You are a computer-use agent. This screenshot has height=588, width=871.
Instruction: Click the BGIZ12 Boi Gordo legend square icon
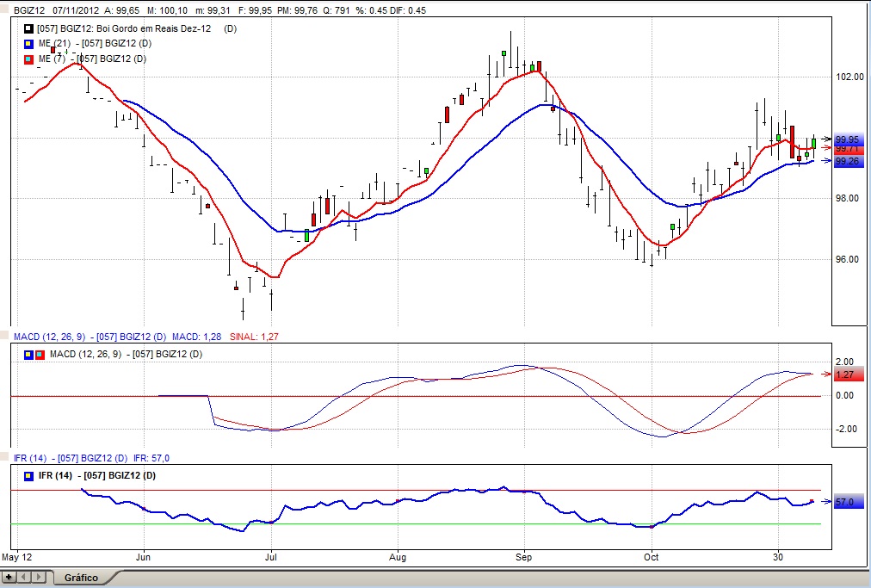29,29
